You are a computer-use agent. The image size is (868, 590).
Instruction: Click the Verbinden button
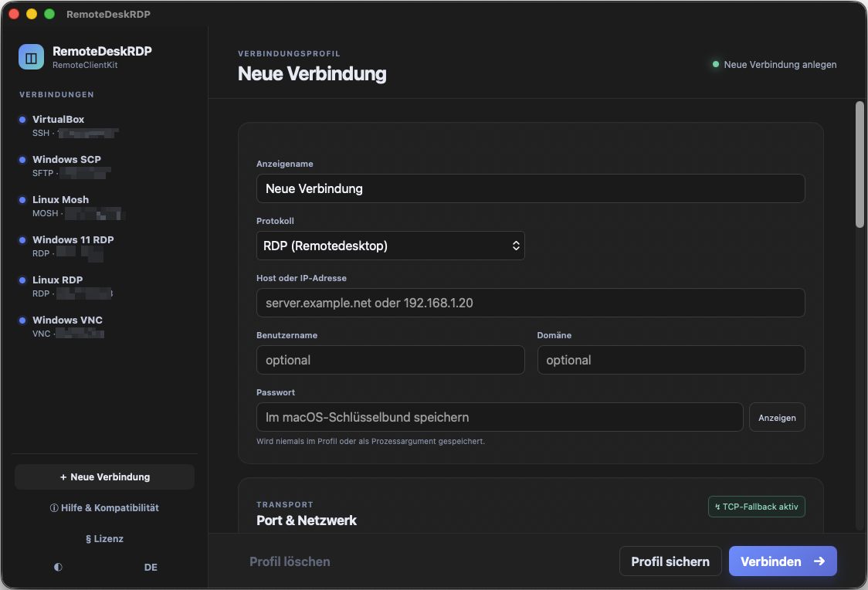coord(782,561)
